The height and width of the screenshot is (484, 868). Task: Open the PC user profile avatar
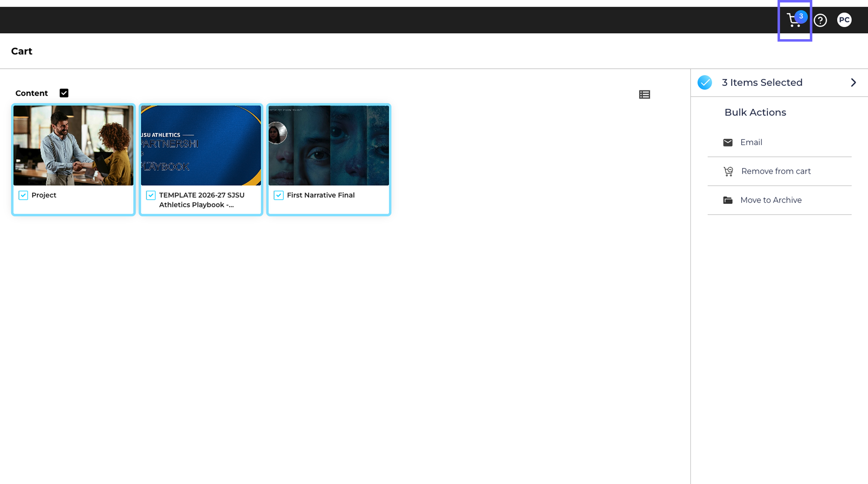tap(844, 20)
